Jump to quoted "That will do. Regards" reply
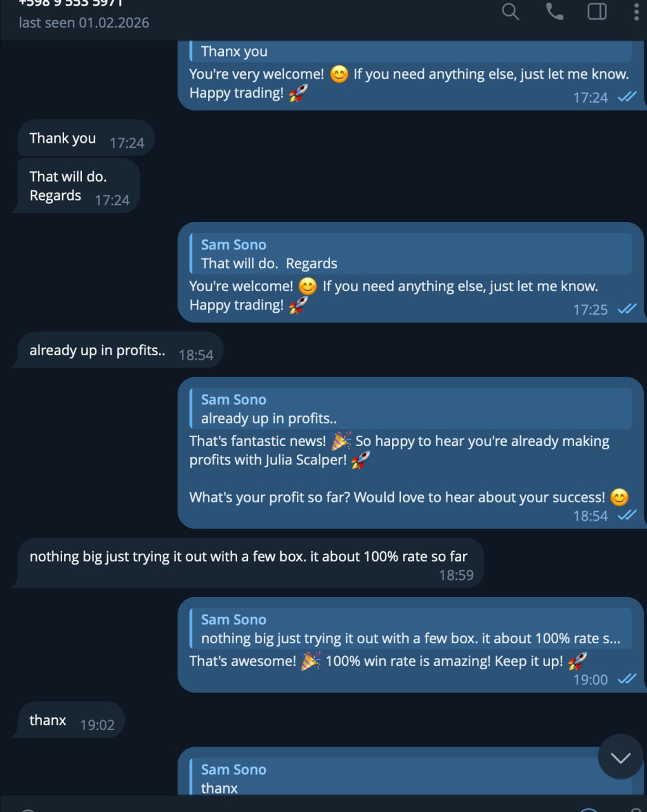Viewport: 647px width, 812px height. click(410, 254)
